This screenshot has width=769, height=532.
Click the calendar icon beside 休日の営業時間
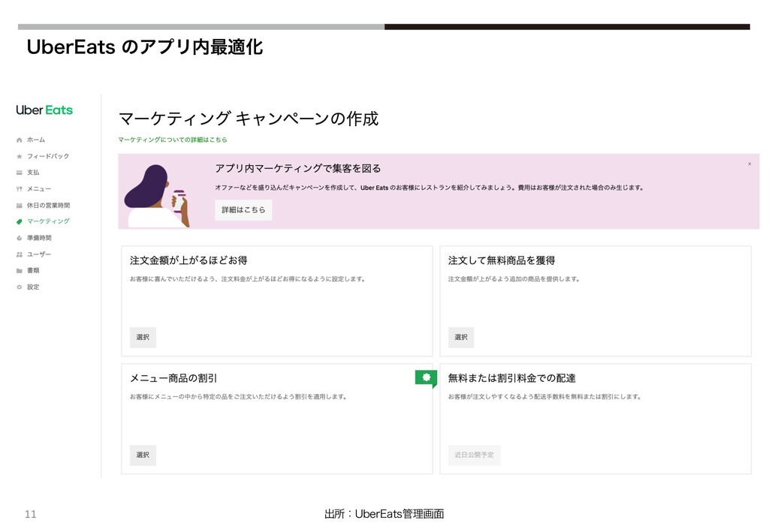pos(19,206)
